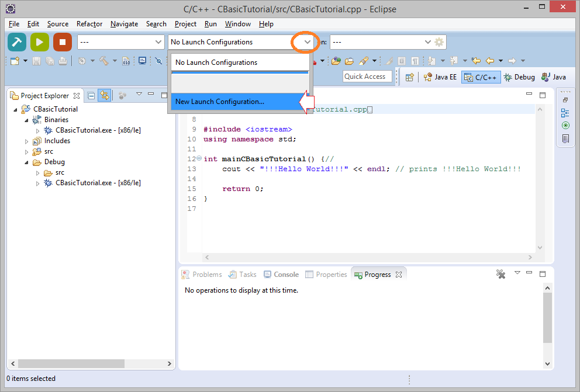Click the Print toolbar icon
Image resolution: width=580 pixels, height=392 pixels.
click(x=63, y=61)
